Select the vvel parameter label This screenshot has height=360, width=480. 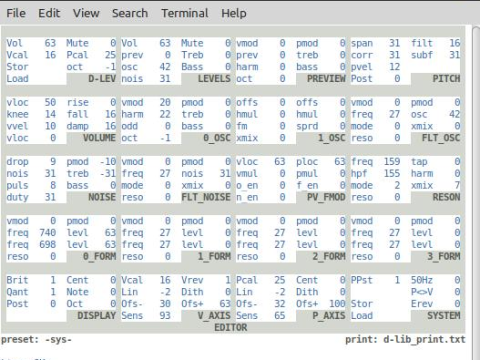(17, 126)
